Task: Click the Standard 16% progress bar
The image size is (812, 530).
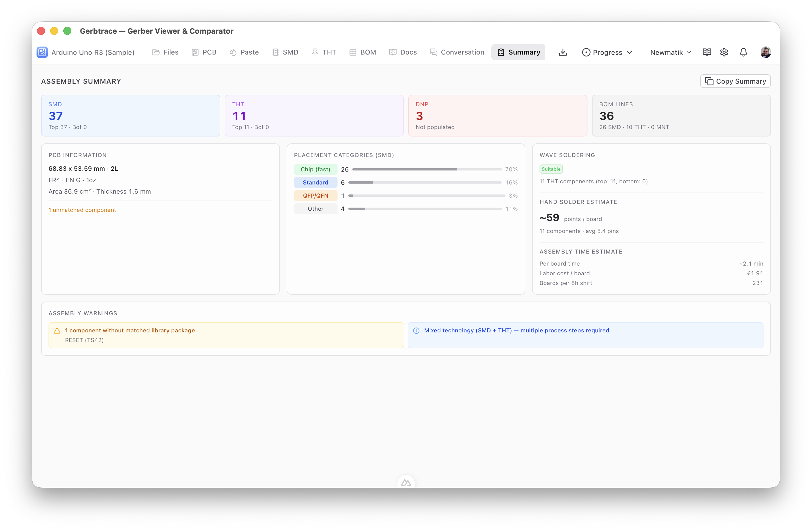Action: (x=425, y=183)
